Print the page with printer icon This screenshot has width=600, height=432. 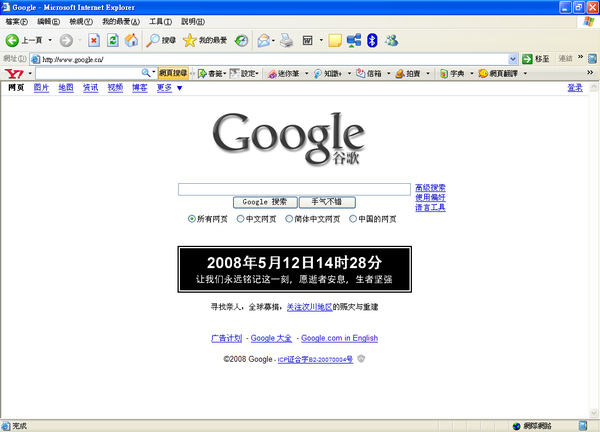[287, 40]
